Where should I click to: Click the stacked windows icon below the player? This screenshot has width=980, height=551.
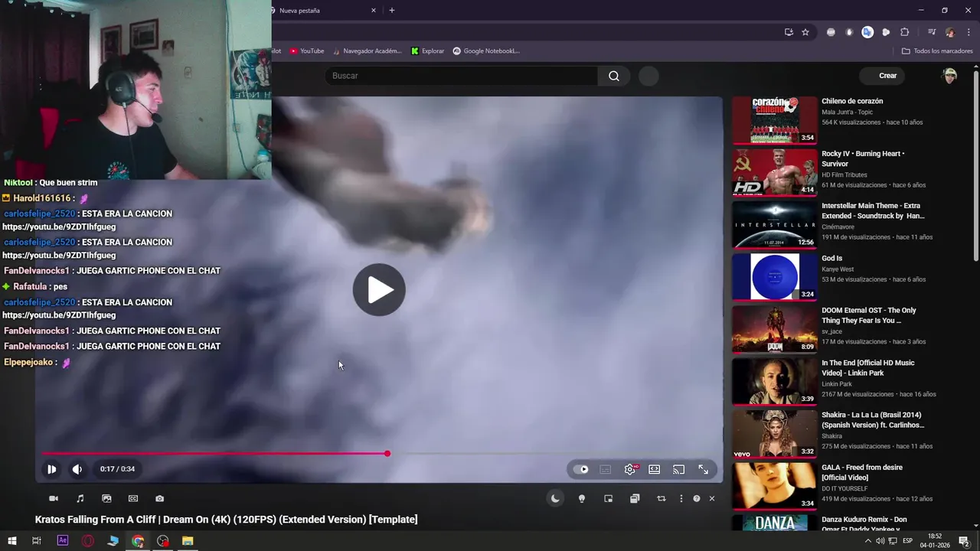pos(635,498)
